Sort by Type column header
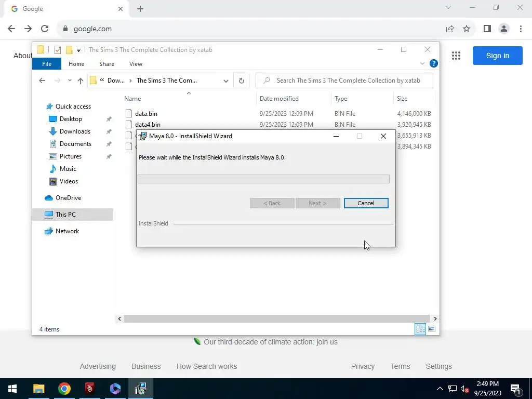Image resolution: width=532 pixels, height=399 pixels. tap(341, 98)
